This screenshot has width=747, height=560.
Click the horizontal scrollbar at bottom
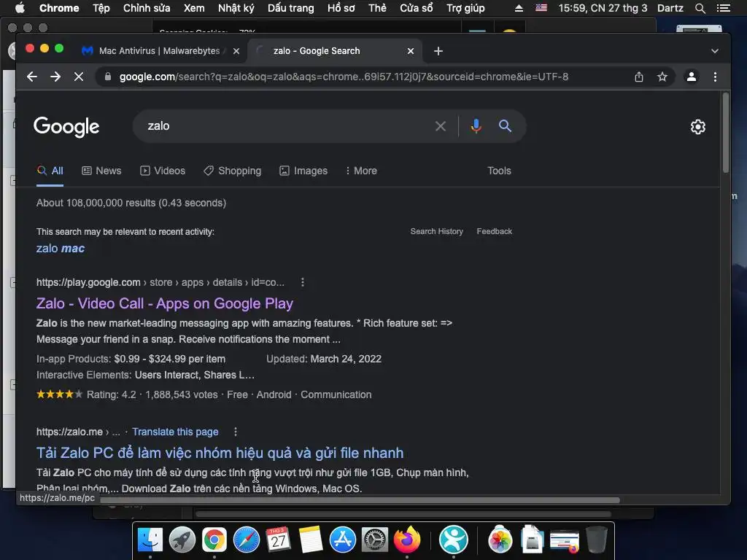(360, 500)
